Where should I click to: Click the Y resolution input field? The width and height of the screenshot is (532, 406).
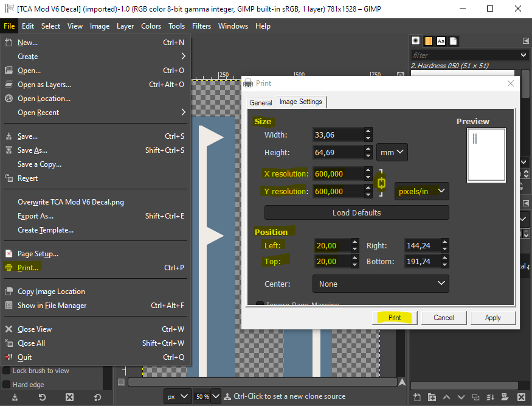(338, 191)
